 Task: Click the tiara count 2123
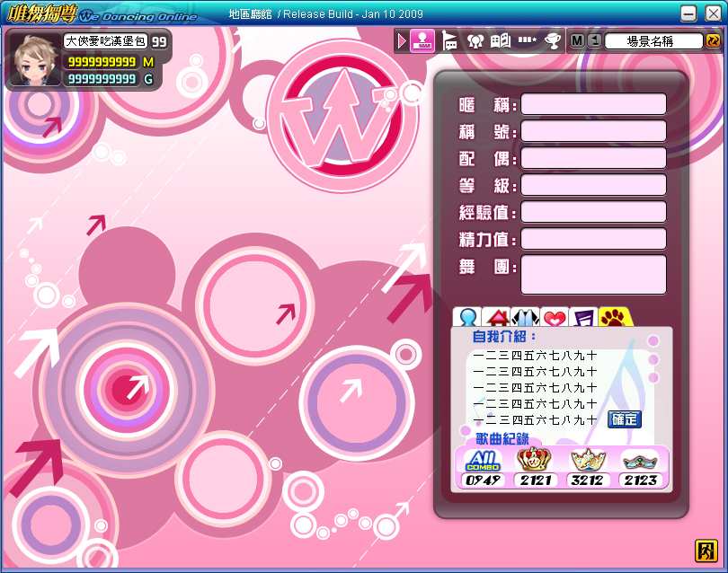pyautogui.click(x=641, y=480)
